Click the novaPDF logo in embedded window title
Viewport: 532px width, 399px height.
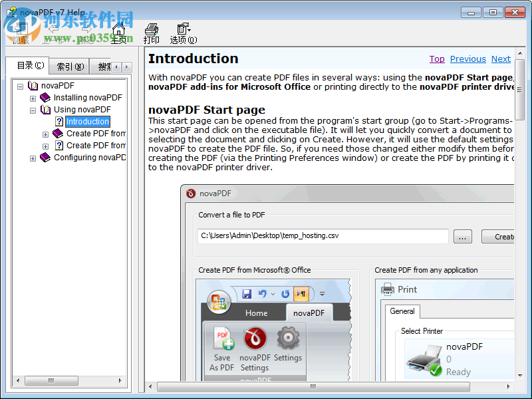point(191,194)
